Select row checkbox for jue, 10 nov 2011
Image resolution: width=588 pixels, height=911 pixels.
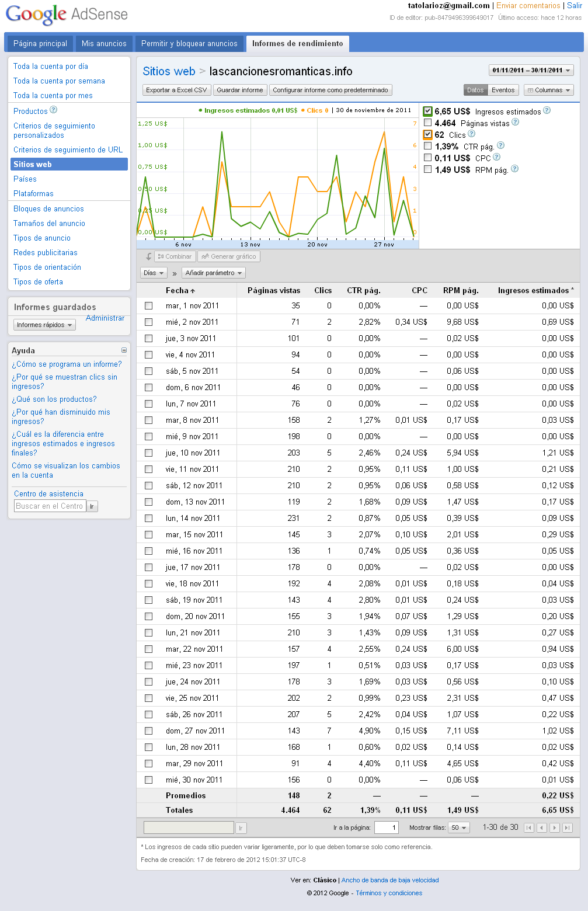pyautogui.click(x=148, y=453)
